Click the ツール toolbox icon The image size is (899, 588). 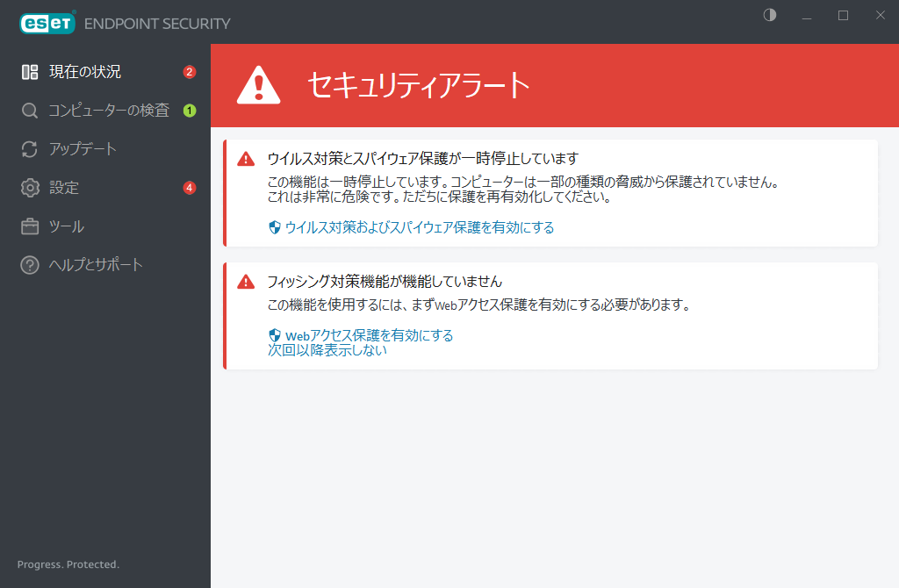click(x=29, y=226)
